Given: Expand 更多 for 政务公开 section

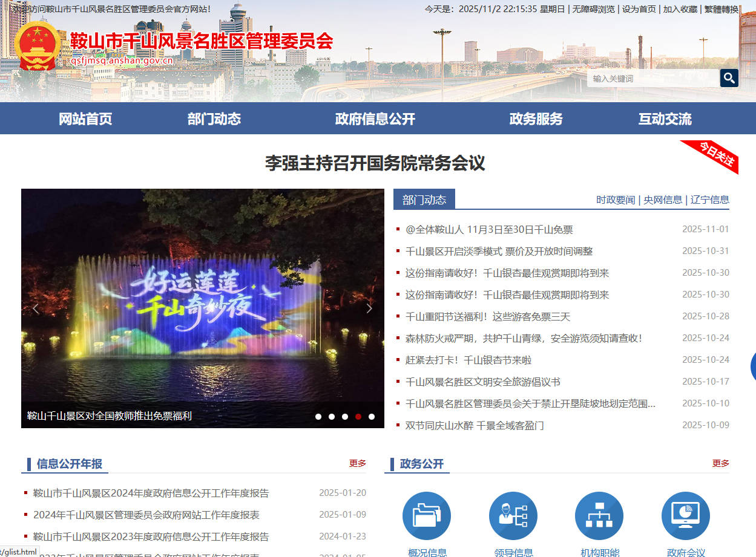Looking at the screenshot, I should (x=720, y=463).
